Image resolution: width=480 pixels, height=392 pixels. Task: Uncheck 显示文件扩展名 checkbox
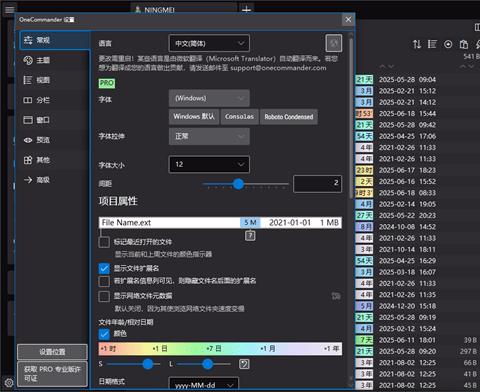(104, 268)
